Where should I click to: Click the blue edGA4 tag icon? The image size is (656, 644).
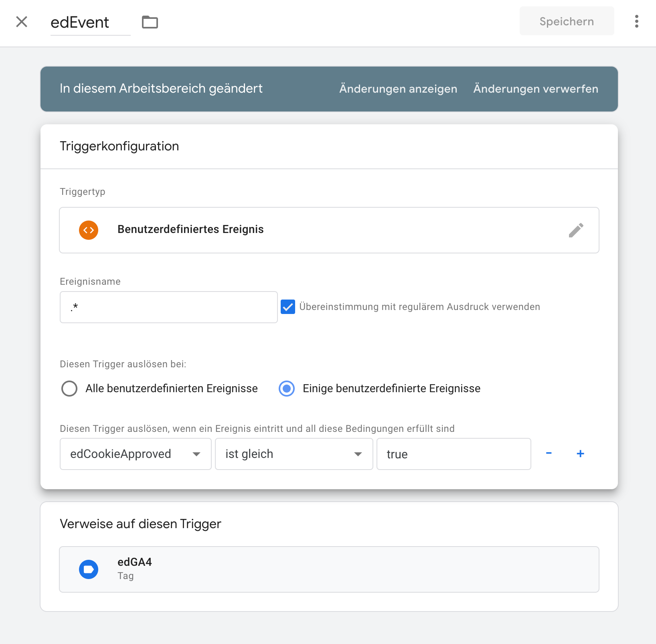89,569
